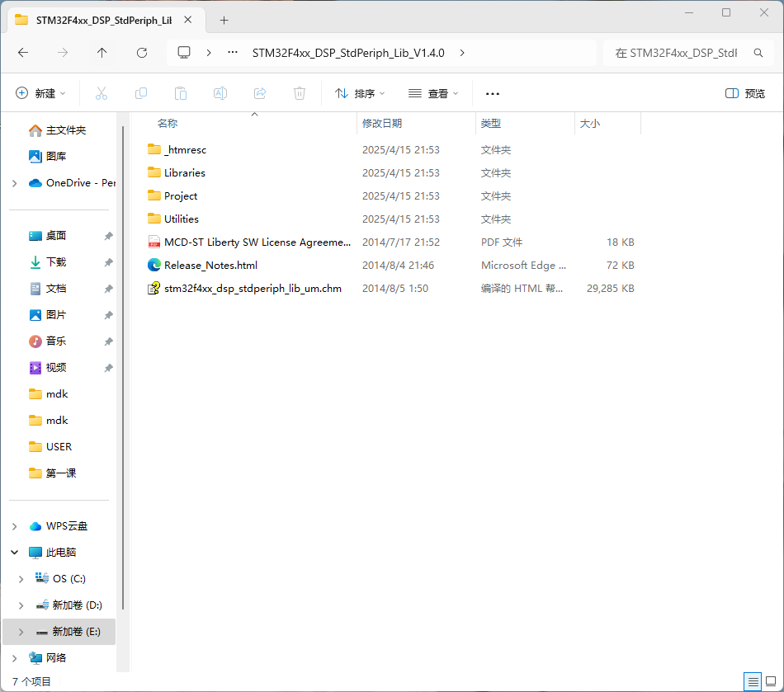The width and height of the screenshot is (784, 692).
Task: Open the 新建 (New) dropdown
Action: coord(41,93)
